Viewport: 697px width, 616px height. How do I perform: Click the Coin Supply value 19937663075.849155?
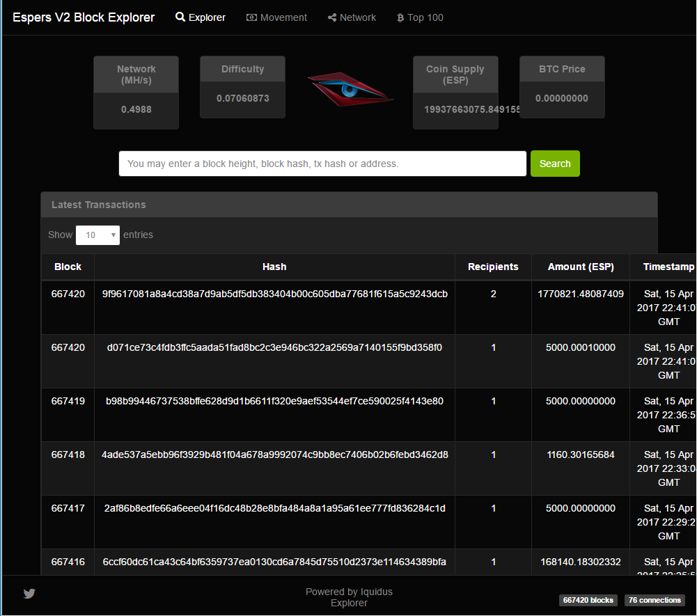472,109
